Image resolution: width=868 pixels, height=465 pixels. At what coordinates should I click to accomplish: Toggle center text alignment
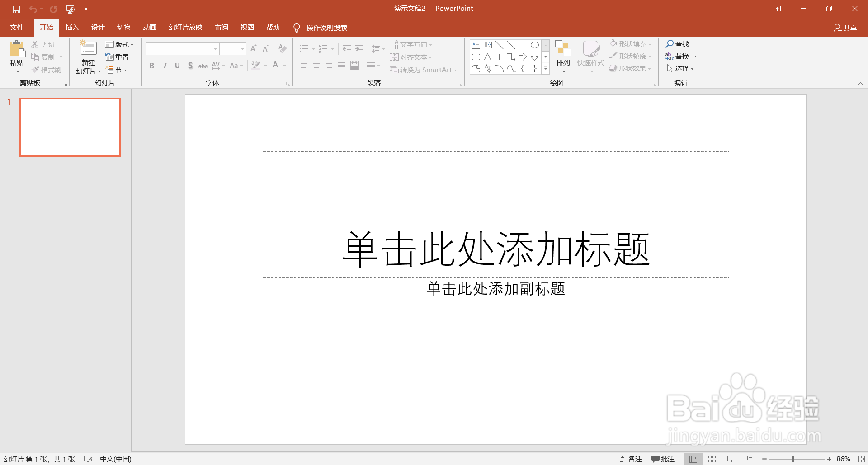(x=316, y=66)
